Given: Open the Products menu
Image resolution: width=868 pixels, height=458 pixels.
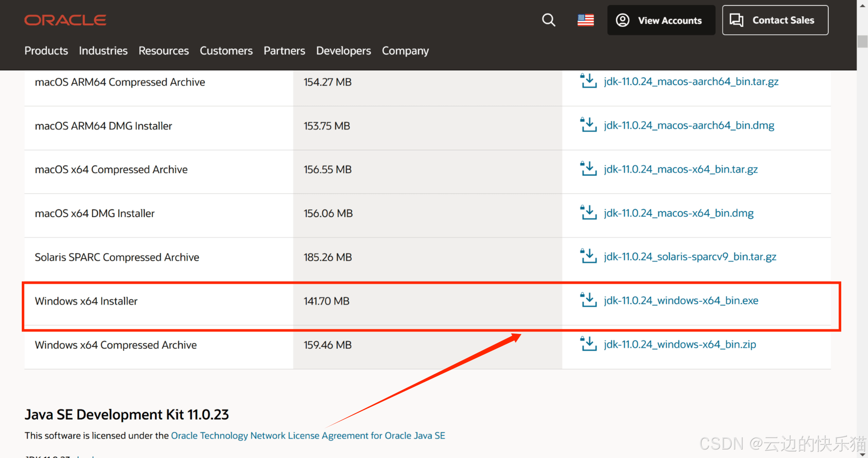Looking at the screenshot, I should 46,51.
